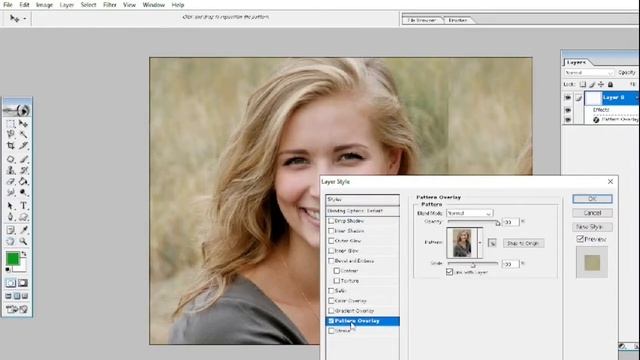The height and width of the screenshot is (360, 640).
Task: Open the File menu
Action: (8, 5)
